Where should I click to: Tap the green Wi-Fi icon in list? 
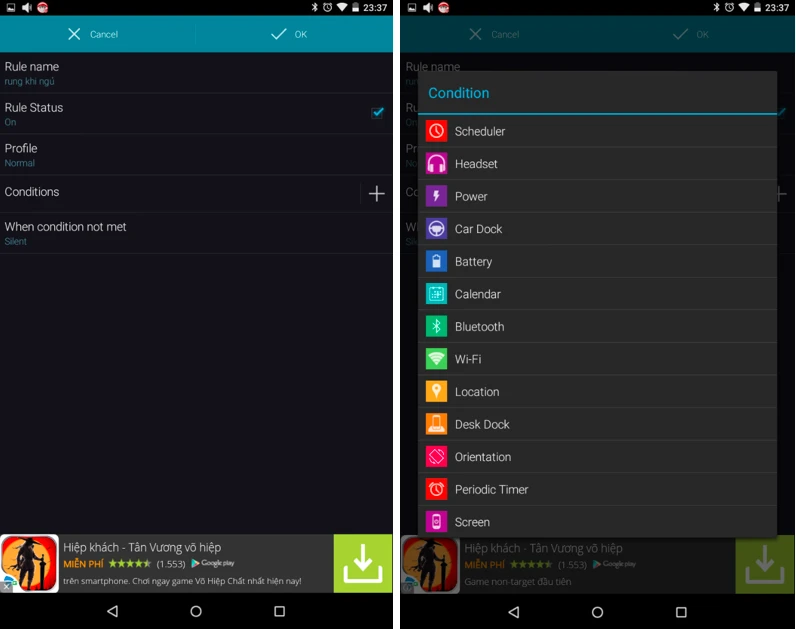point(436,358)
